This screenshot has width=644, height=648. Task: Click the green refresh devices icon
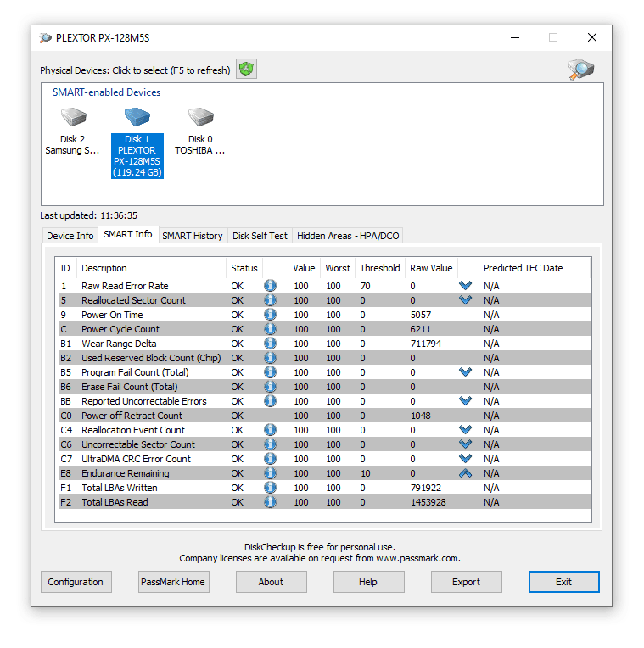click(x=246, y=69)
